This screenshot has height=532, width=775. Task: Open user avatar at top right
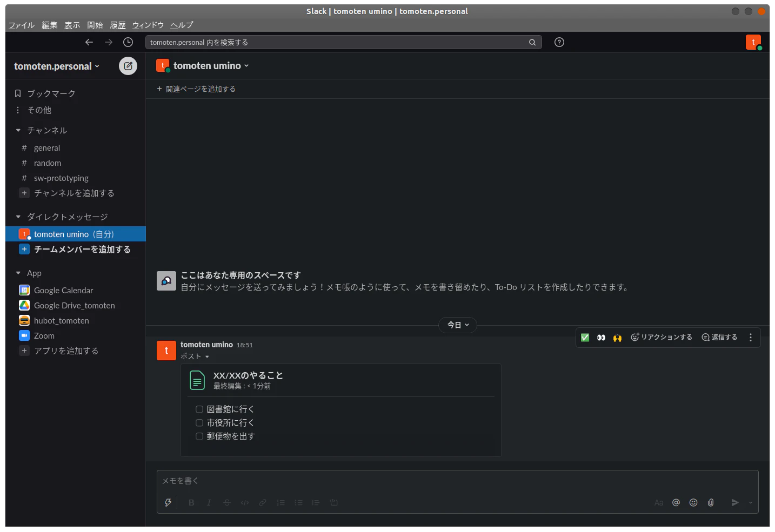[x=753, y=42]
